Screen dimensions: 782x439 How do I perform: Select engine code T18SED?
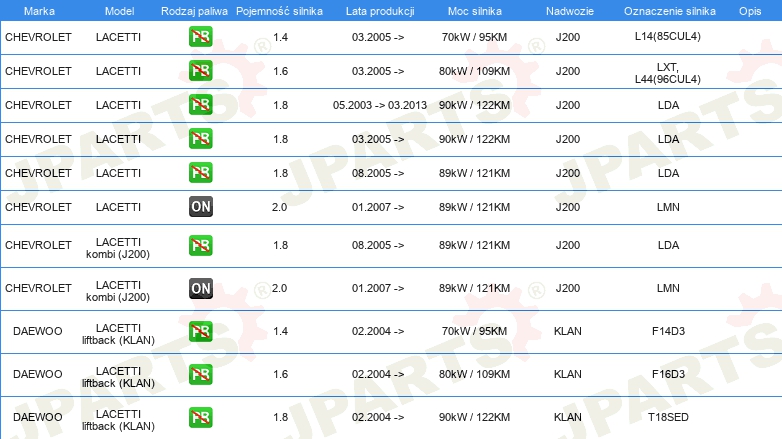(668, 417)
